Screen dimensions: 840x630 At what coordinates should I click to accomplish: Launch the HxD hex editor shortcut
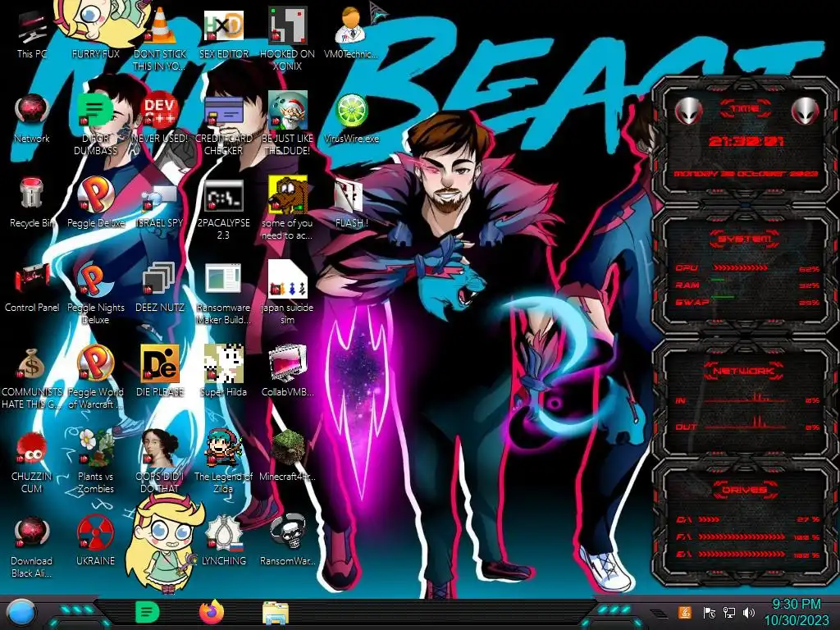[223, 34]
